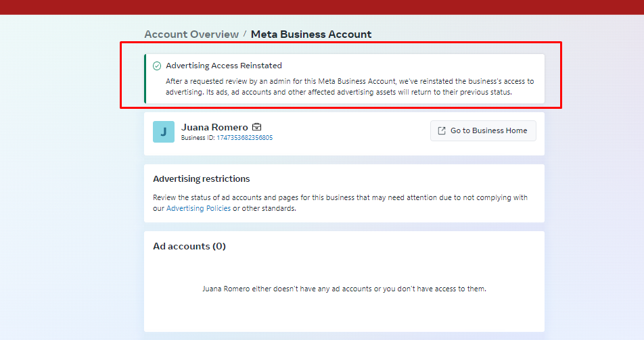Image resolution: width=644 pixels, height=340 pixels.
Task: Click the green checkmark icon in the notification
Action: point(157,66)
